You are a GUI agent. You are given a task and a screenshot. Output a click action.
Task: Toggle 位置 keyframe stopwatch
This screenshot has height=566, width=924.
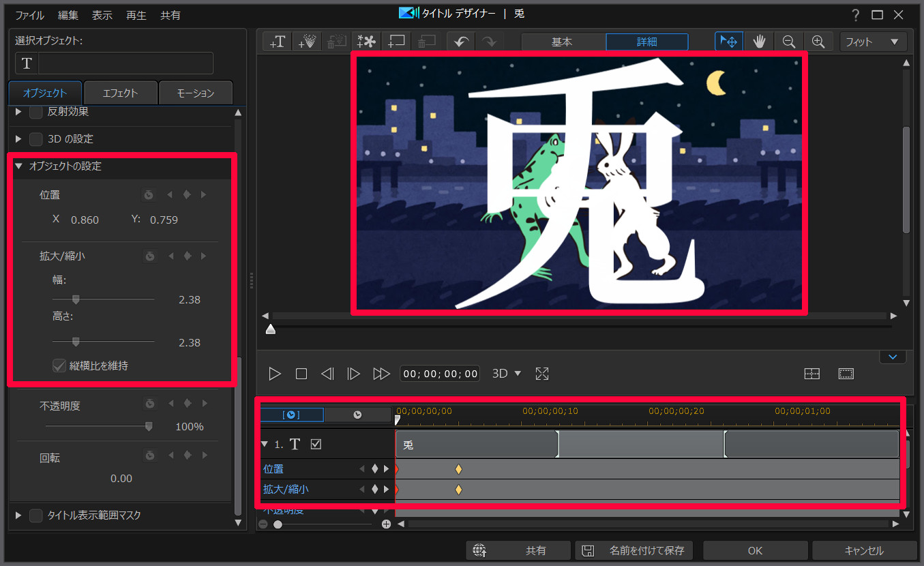tap(149, 195)
